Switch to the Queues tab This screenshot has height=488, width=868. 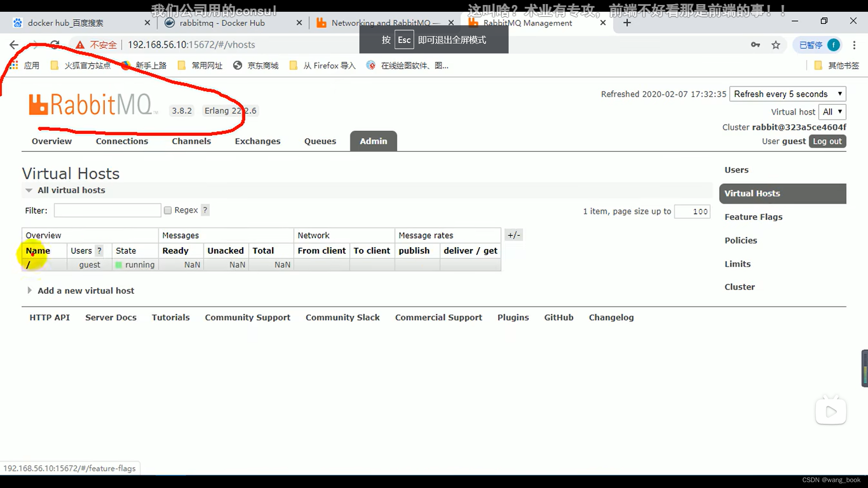[320, 141]
